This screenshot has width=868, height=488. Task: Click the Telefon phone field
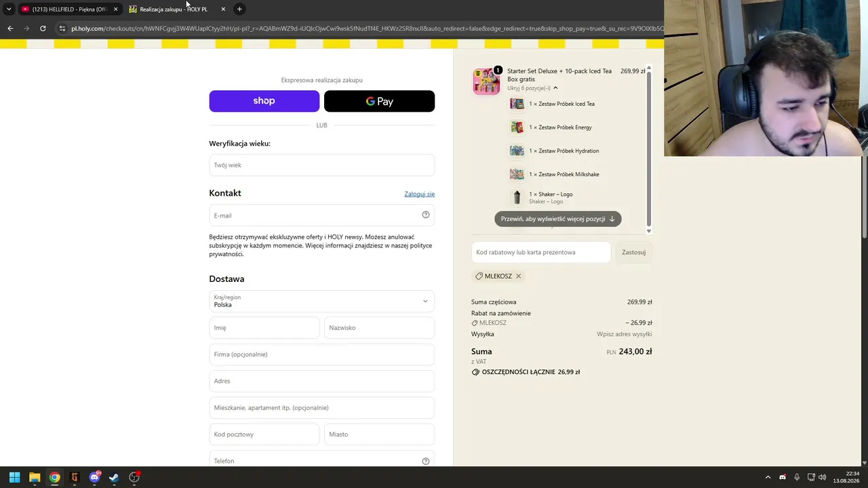coord(321,460)
